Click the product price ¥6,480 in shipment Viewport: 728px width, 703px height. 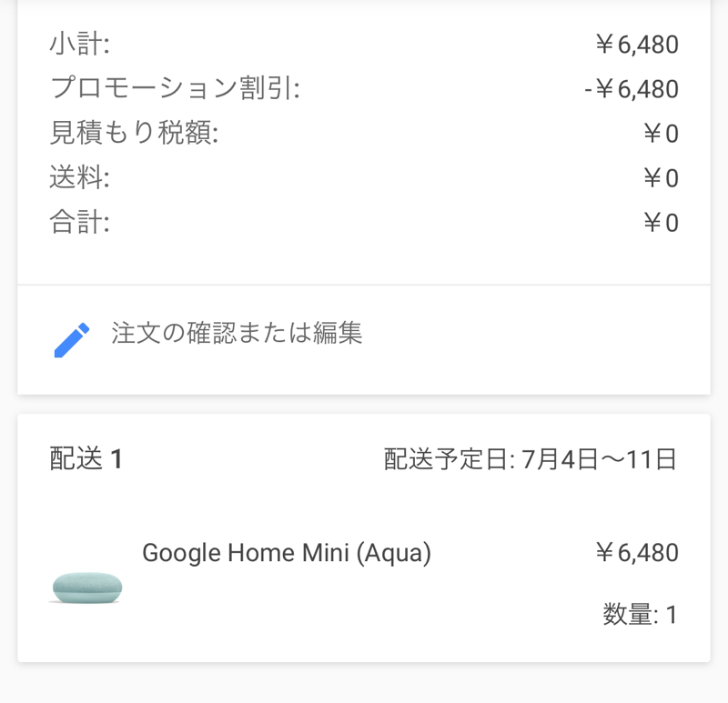click(637, 553)
